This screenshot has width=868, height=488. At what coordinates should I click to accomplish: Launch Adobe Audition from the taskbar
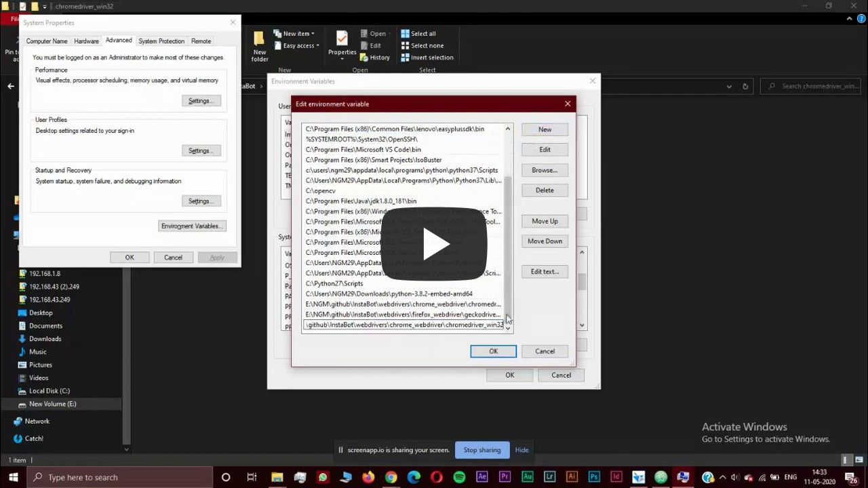point(528,477)
